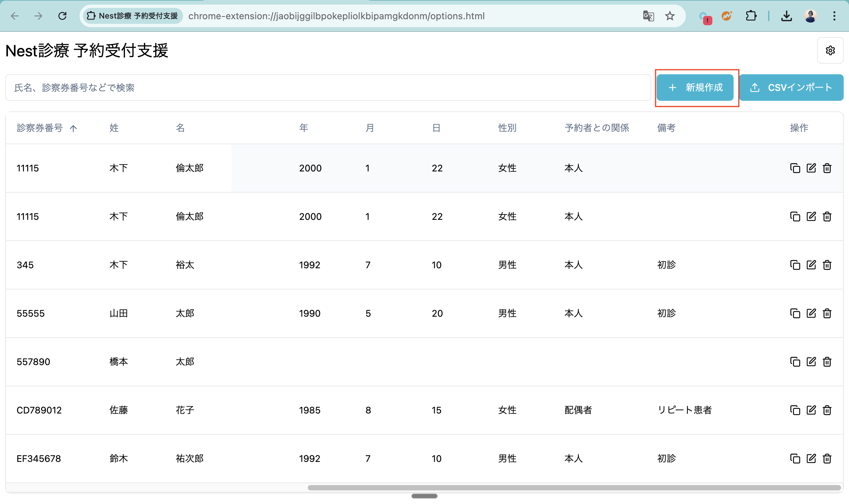Open Chrome downloads icon
Image resolution: width=849 pixels, height=504 pixels.
click(786, 16)
